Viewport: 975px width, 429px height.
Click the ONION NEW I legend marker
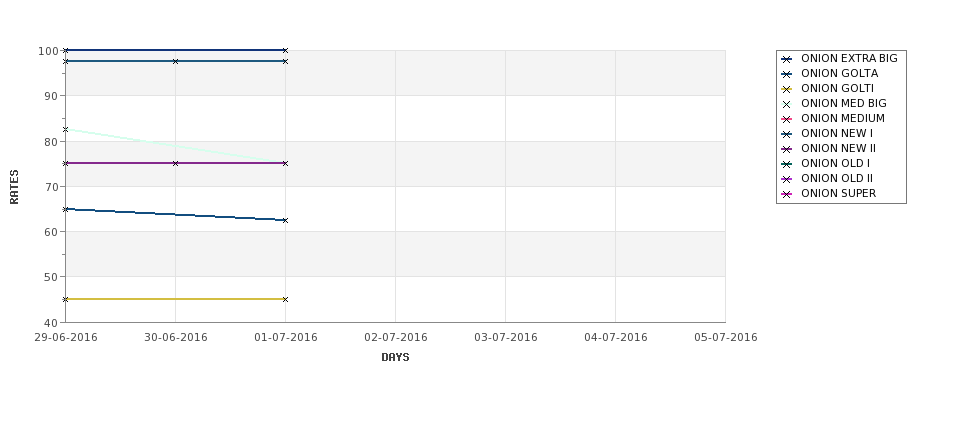[786, 134]
